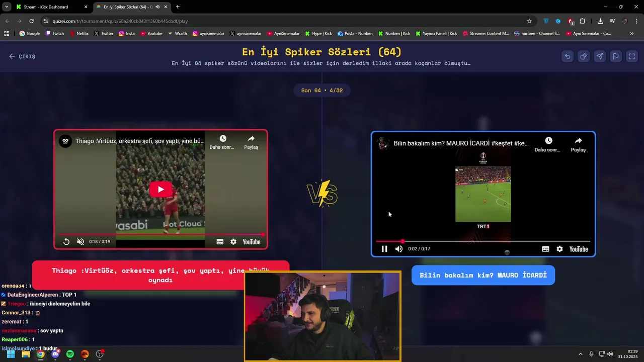
Task: Mute the tab via its speaker icon
Action: pos(157,7)
